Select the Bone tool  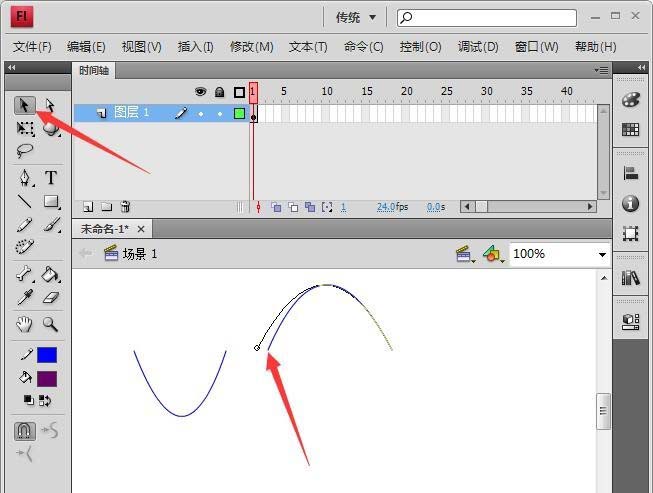point(25,274)
